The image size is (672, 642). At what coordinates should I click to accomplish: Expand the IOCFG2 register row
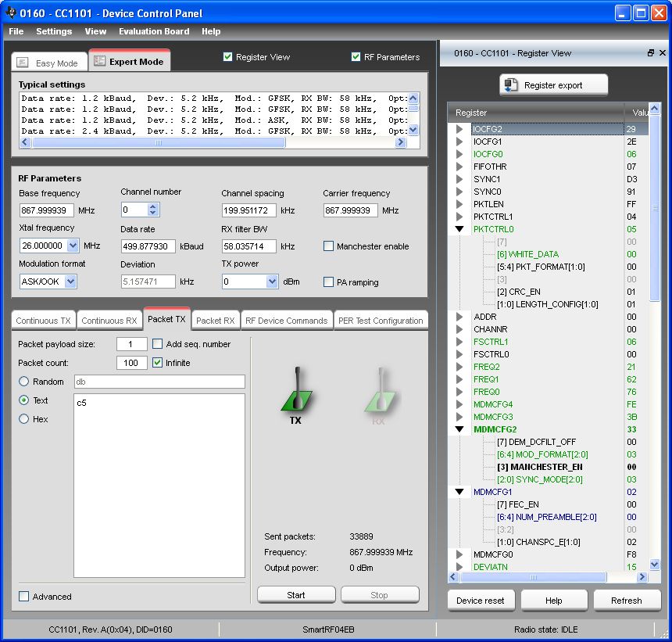pos(459,129)
